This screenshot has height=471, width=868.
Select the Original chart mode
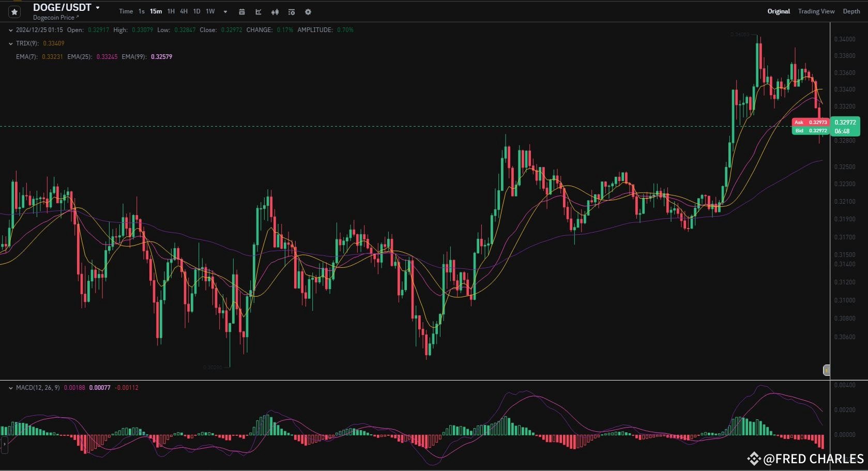click(x=778, y=11)
